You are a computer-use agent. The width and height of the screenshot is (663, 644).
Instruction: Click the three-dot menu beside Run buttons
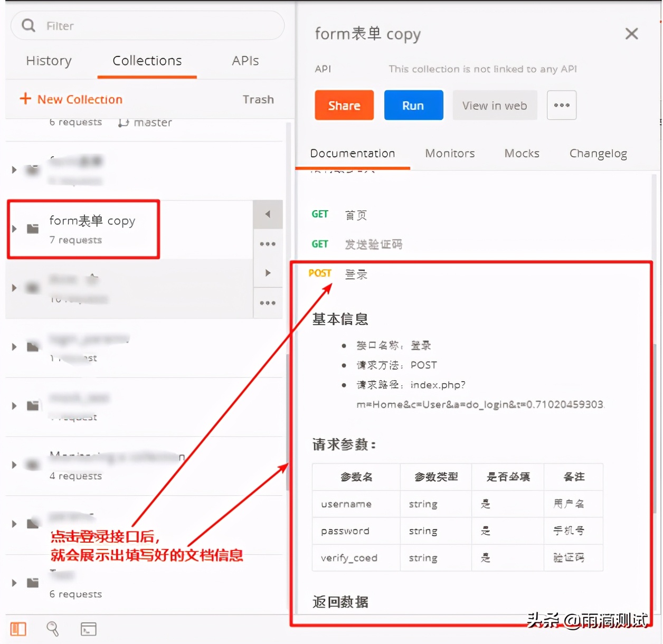click(561, 105)
